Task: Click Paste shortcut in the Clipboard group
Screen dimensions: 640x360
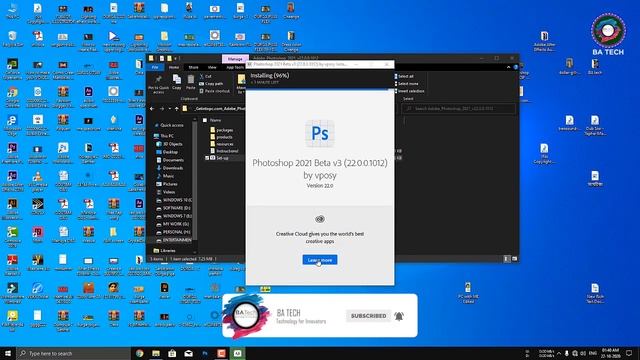Action: click(x=215, y=91)
